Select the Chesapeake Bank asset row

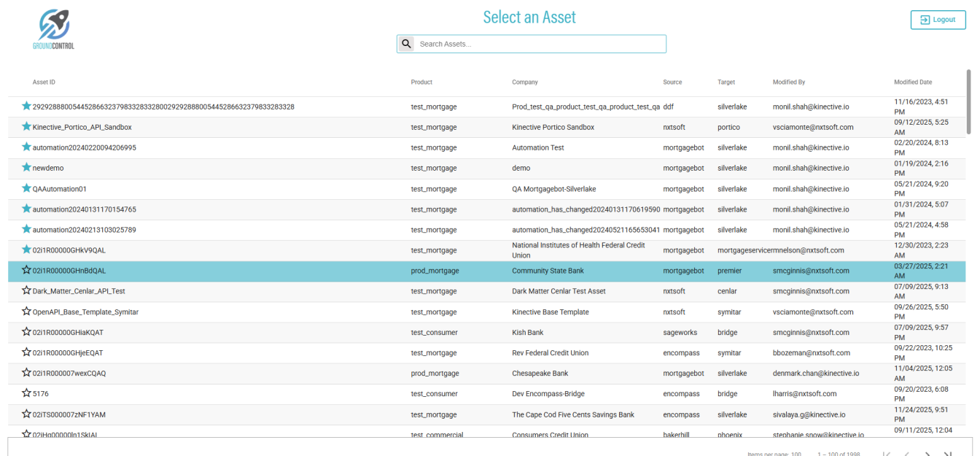point(540,374)
